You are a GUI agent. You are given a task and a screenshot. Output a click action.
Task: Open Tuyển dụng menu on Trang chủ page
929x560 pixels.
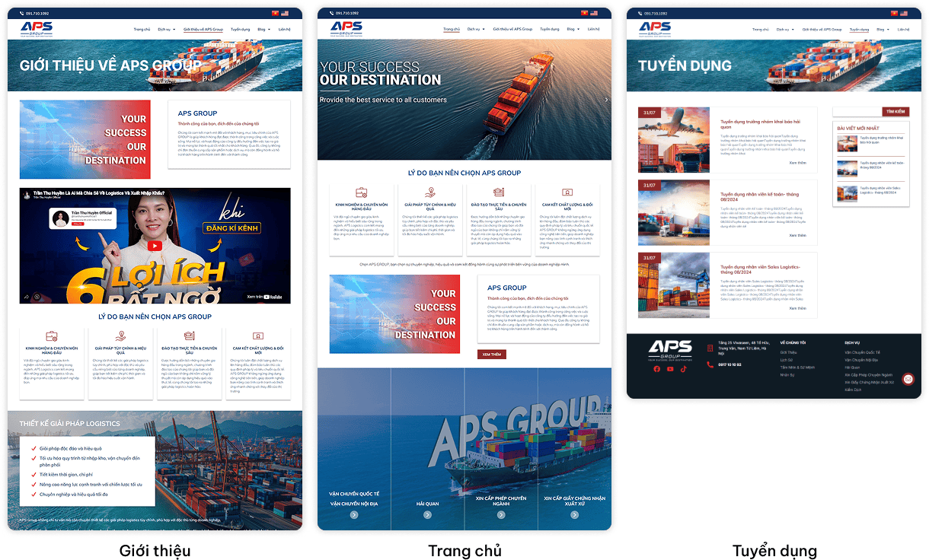(549, 29)
